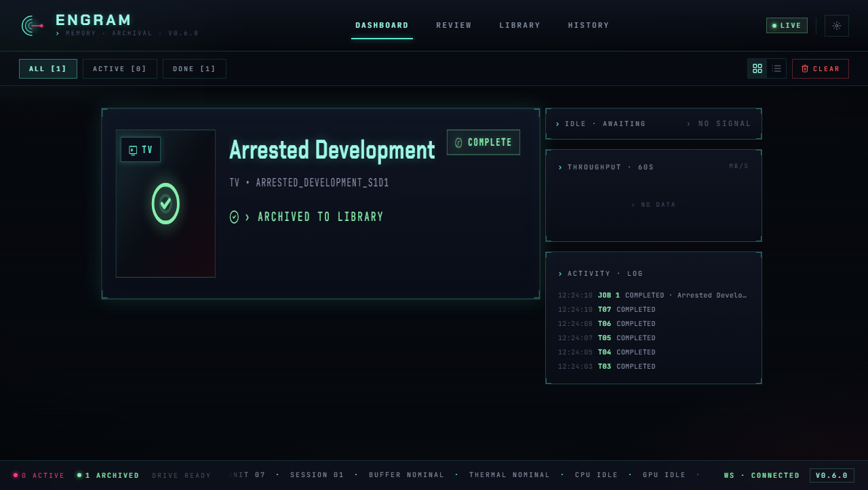Click the ARRESTED_DEVELOPMENT_S1D1 disc label
The image size is (868, 490).
coord(322,183)
